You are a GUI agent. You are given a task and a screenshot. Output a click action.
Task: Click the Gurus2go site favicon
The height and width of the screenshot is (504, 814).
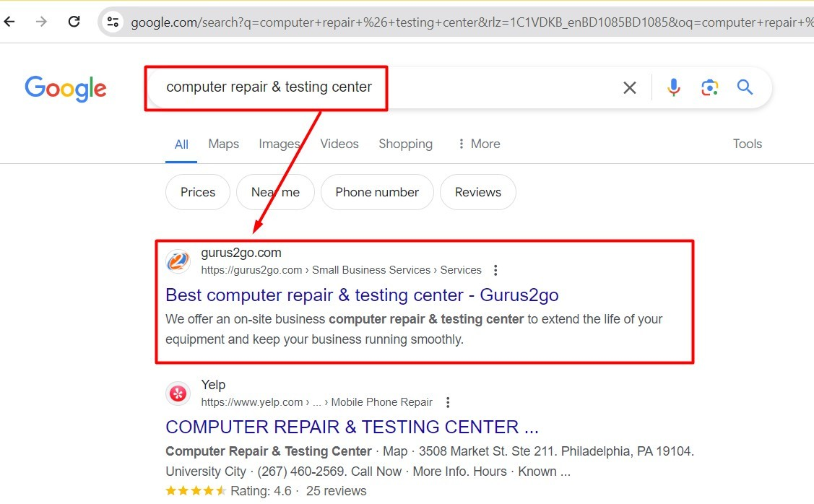[178, 261]
